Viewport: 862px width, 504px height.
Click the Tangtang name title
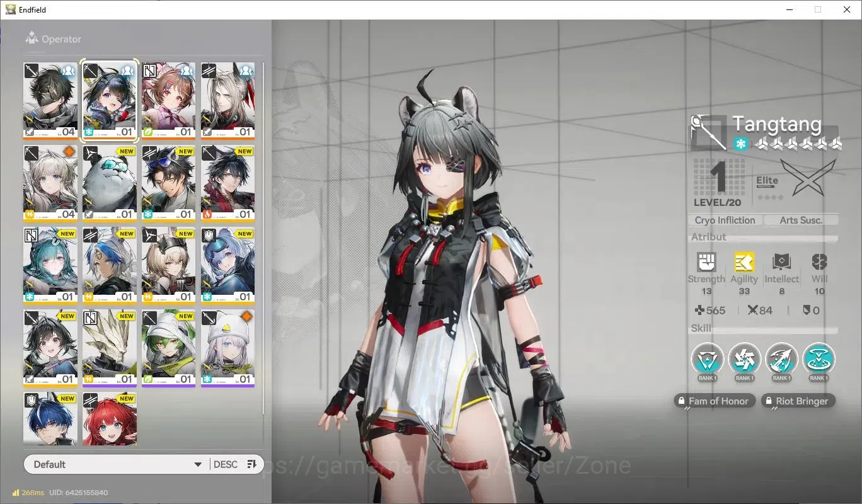tap(777, 124)
